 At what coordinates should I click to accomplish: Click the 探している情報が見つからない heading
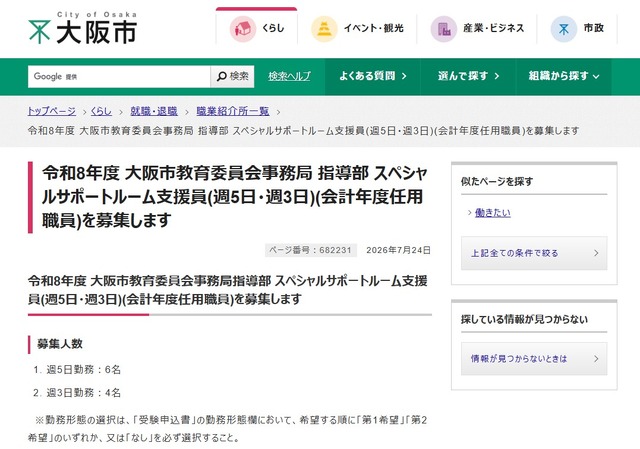(524, 319)
